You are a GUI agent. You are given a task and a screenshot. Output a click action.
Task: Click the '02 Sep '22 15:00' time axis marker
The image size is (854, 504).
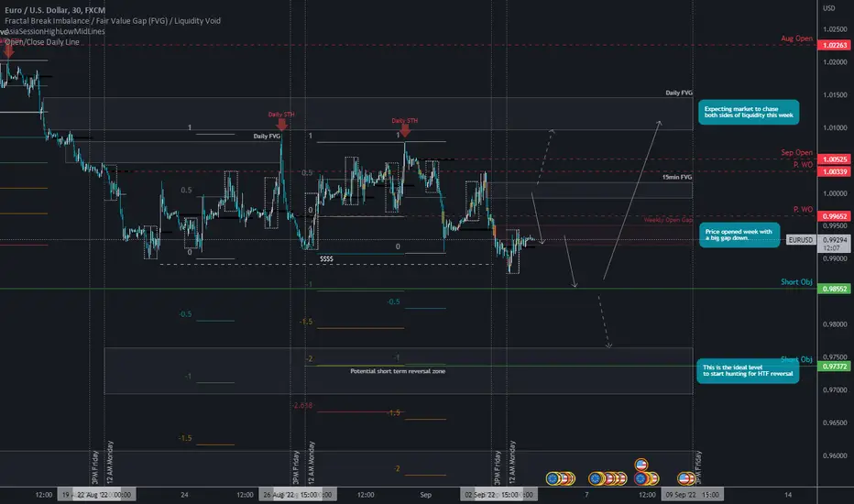[x=498, y=495]
